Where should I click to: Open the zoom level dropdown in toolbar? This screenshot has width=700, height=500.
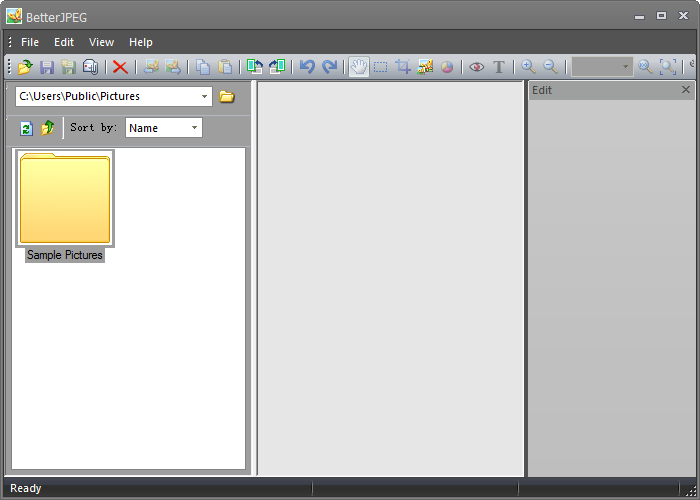(602, 67)
